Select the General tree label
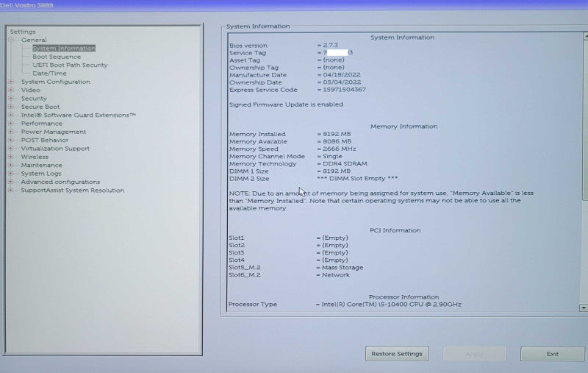Screen dimensions: 588x373 tap(34, 40)
